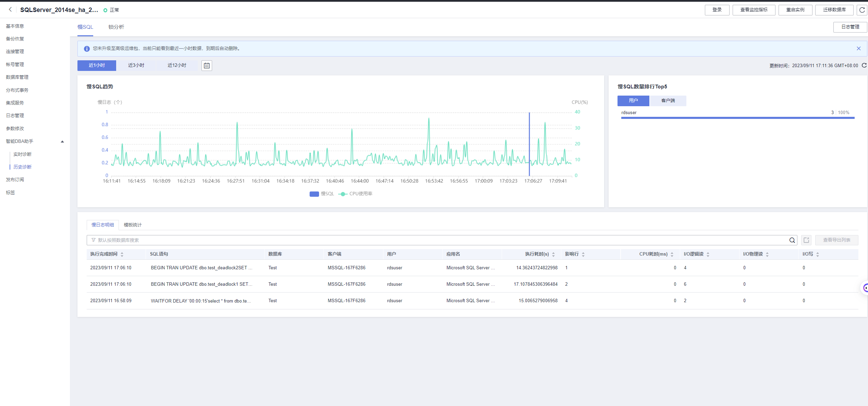Sort by I/O物理读 column
This screenshot has width=868, height=406.
tap(767, 254)
